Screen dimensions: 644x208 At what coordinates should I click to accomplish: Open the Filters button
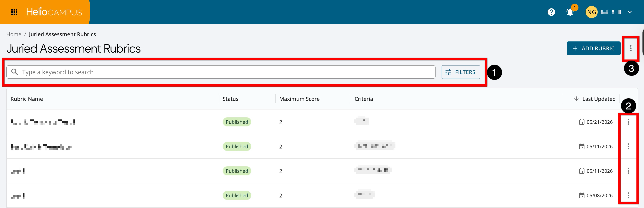pos(461,72)
